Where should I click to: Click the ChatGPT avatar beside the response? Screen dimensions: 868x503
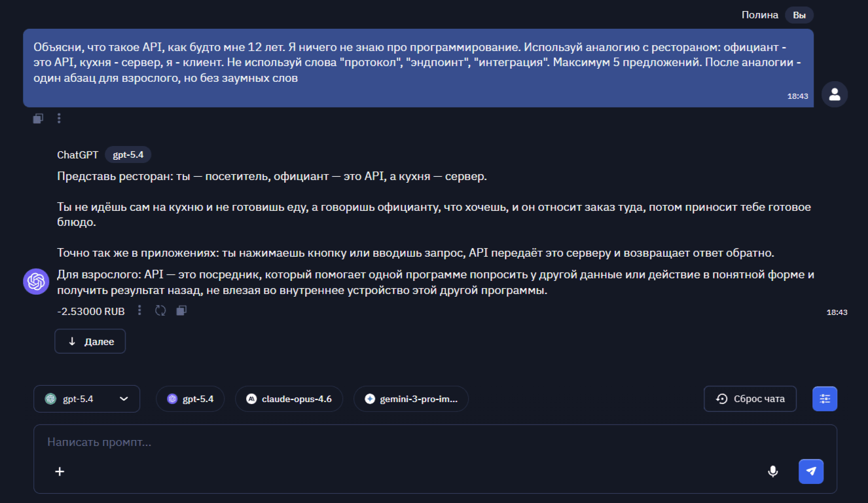(36, 282)
